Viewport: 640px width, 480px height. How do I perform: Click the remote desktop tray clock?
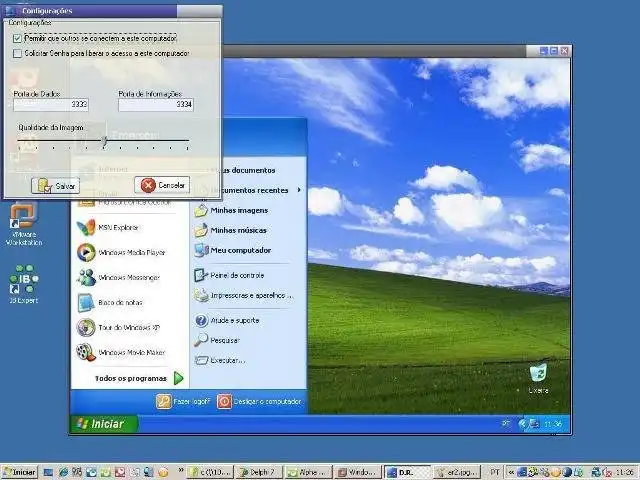point(553,424)
